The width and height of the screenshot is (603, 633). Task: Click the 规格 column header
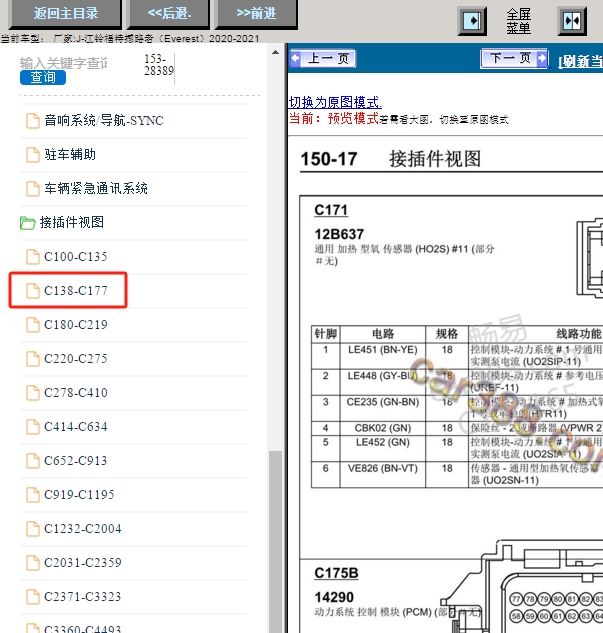[447, 334]
